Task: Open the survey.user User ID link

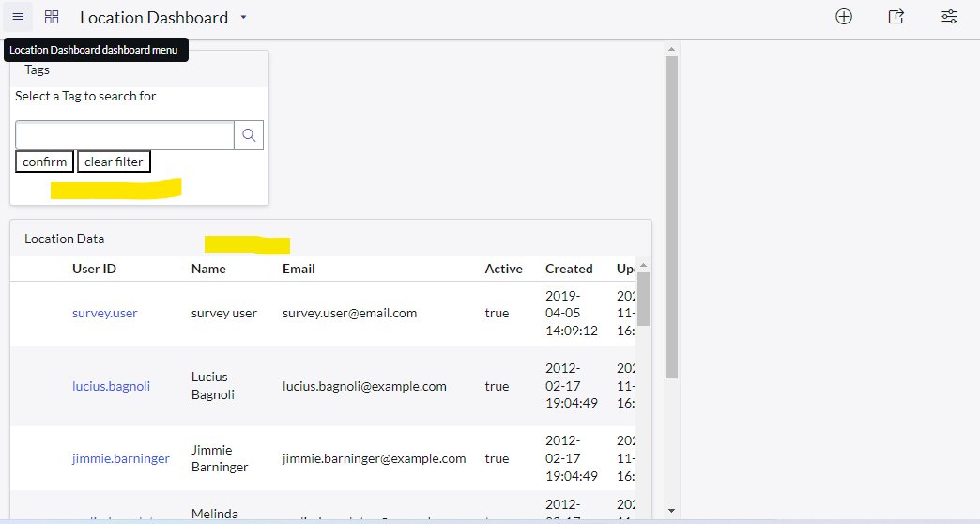Action: pos(105,314)
